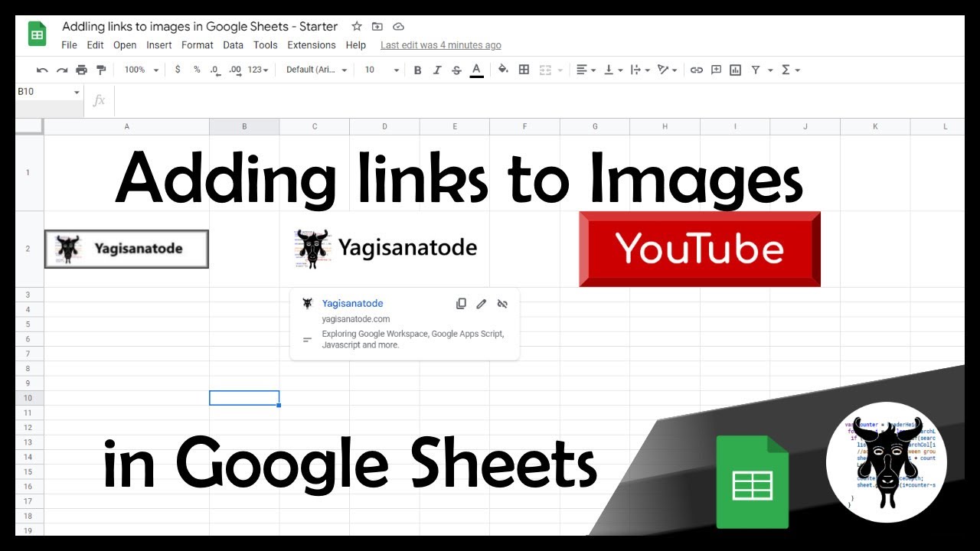This screenshot has height=551, width=980.
Task: Insert a chart
Action: click(736, 70)
